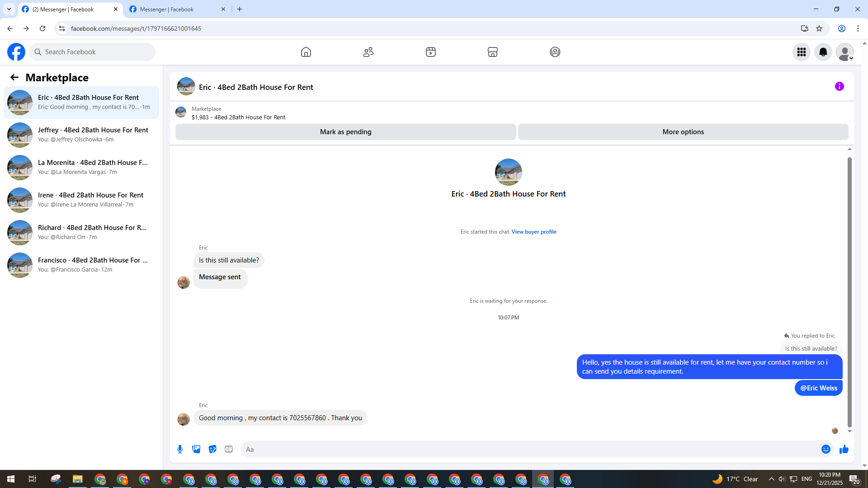Expand the tab search dropdown
This screenshot has width=868, height=488.
tap(9, 9)
